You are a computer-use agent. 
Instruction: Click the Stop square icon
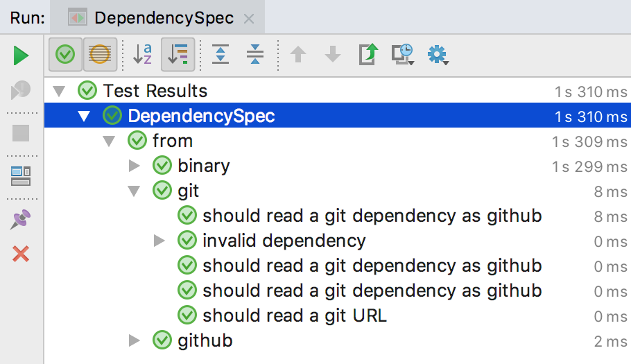click(21, 133)
